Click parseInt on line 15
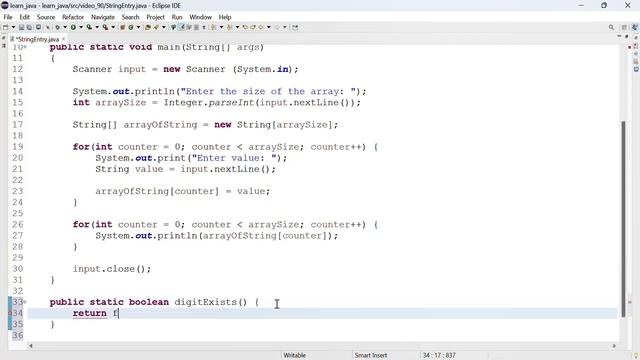Image resolution: width=640 pixels, height=360 pixels. tap(231, 102)
